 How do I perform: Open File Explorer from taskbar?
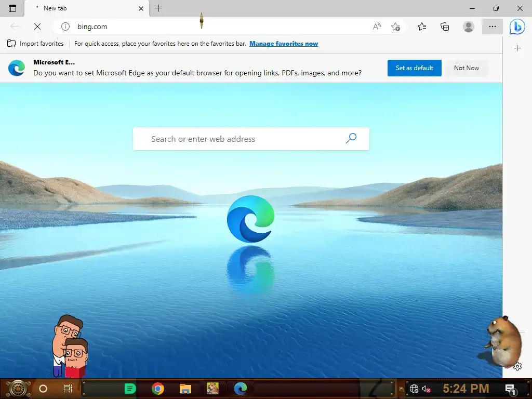point(185,389)
